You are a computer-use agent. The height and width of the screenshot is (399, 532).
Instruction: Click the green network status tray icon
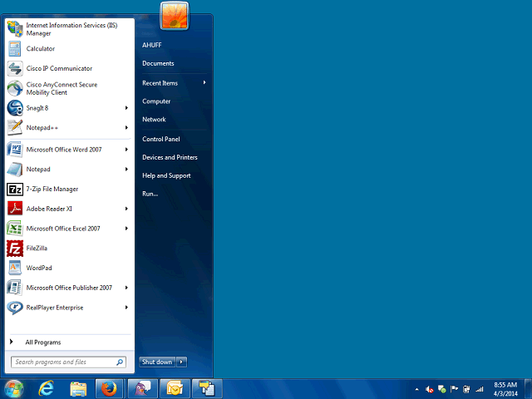pos(441,389)
